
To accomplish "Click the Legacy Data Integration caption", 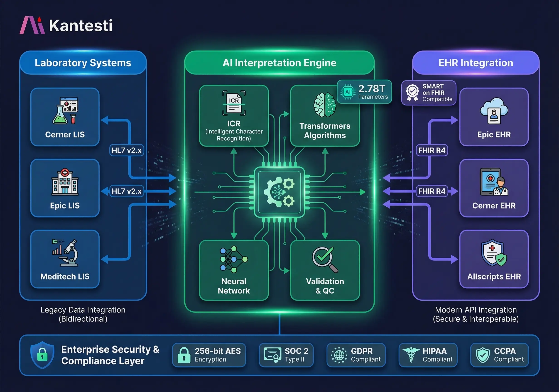I will pos(83,314).
